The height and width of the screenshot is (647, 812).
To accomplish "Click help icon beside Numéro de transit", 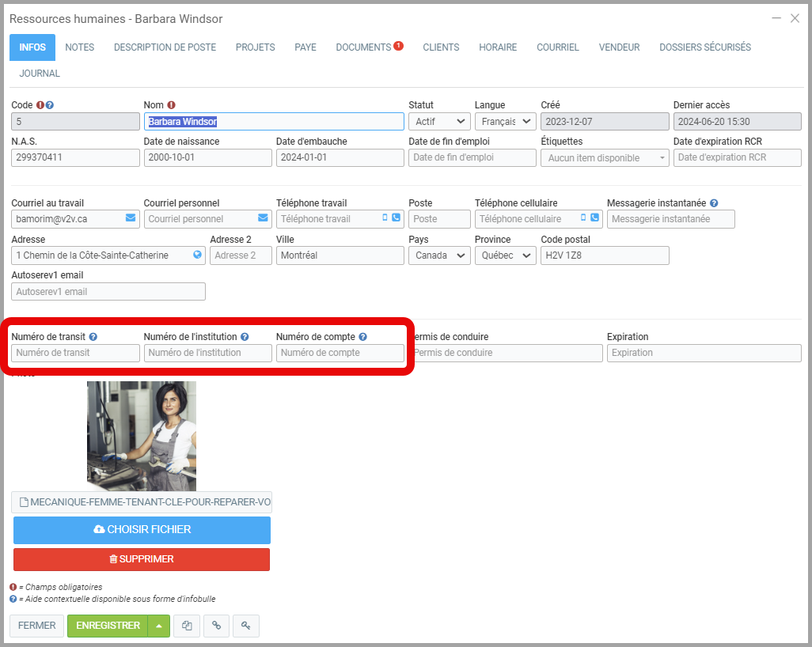I will pyautogui.click(x=93, y=337).
